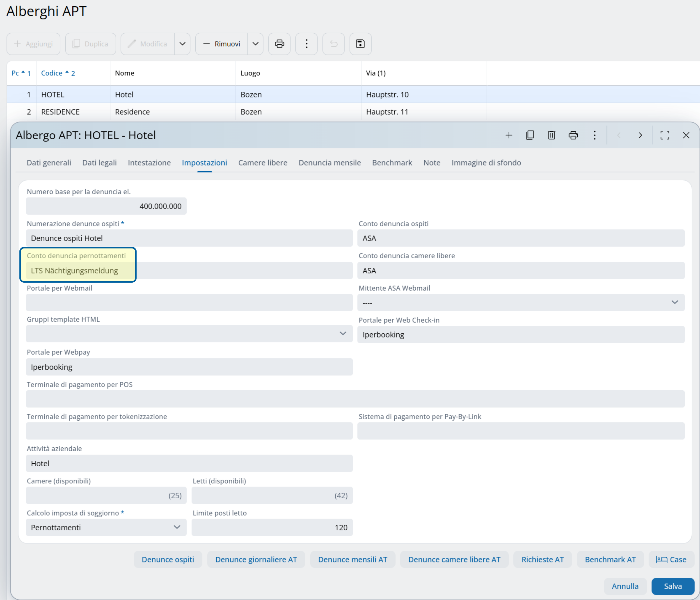The height and width of the screenshot is (600, 700).
Task: Add new record with dialog plus icon
Action: (x=508, y=135)
